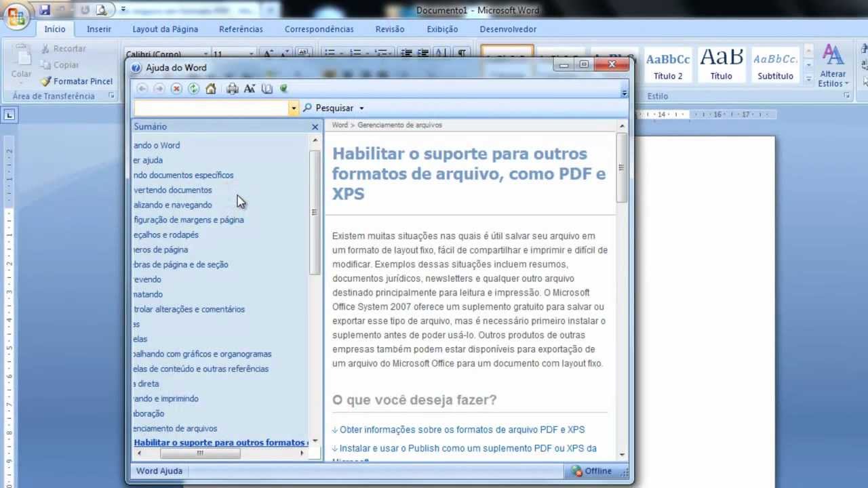Click the Copiar (copy) command
The width and height of the screenshot is (868, 488).
(60, 65)
